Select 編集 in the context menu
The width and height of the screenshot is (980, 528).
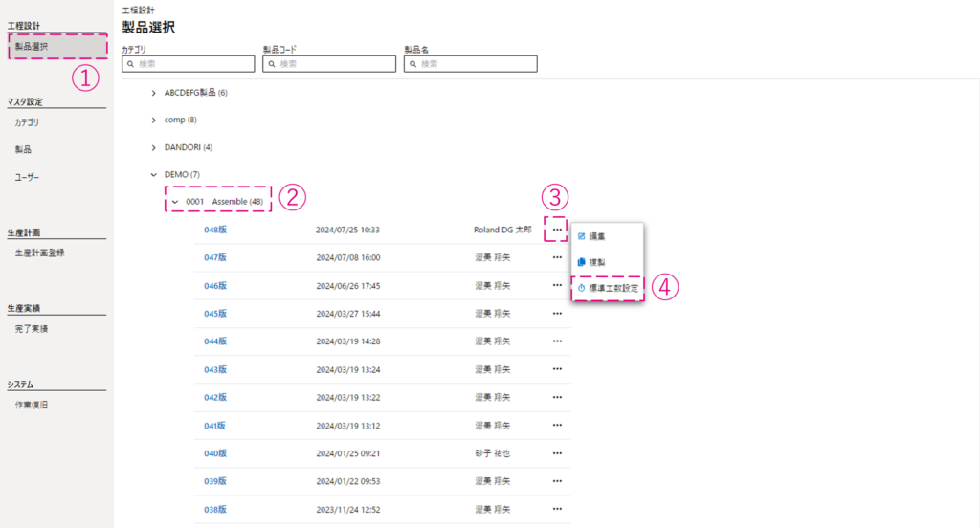tap(596, 235)
